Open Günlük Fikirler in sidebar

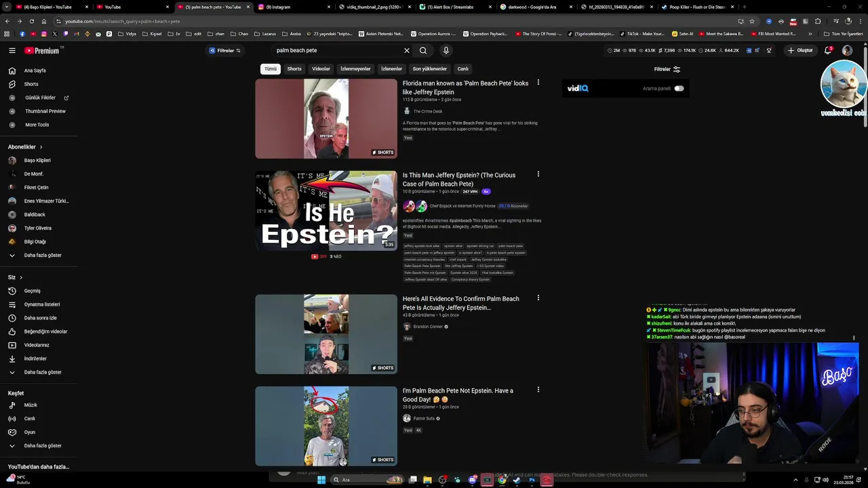tap(40, 98)
